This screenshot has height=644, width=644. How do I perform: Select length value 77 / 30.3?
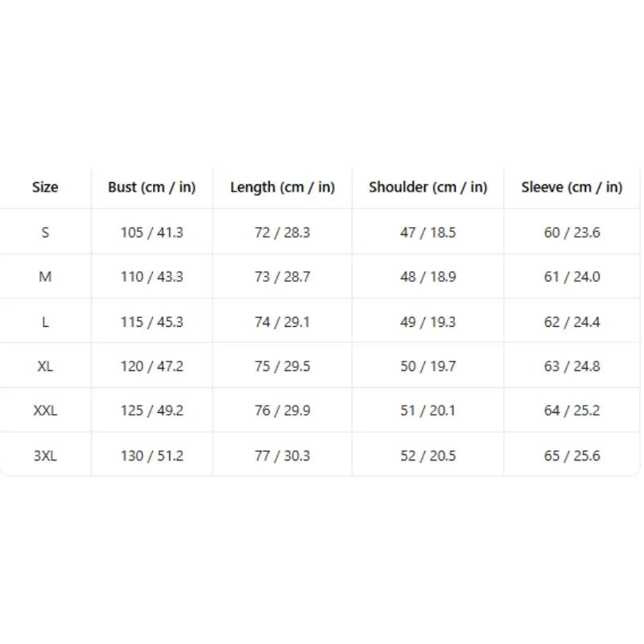(x=283, y=456)
